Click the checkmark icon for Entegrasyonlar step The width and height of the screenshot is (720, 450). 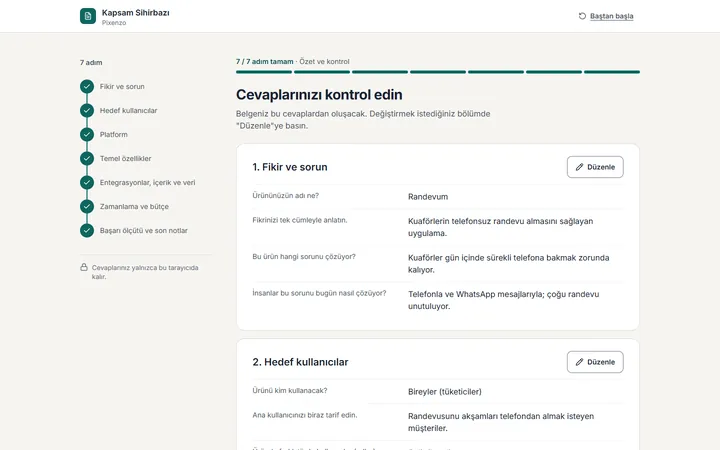coord(87,182)
